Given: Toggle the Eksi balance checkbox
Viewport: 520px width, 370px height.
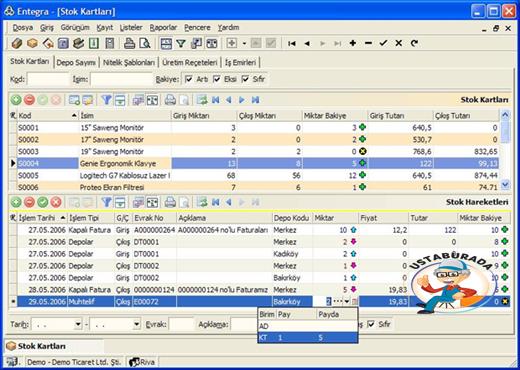Looking at the screenshot, I should [217, 79].
